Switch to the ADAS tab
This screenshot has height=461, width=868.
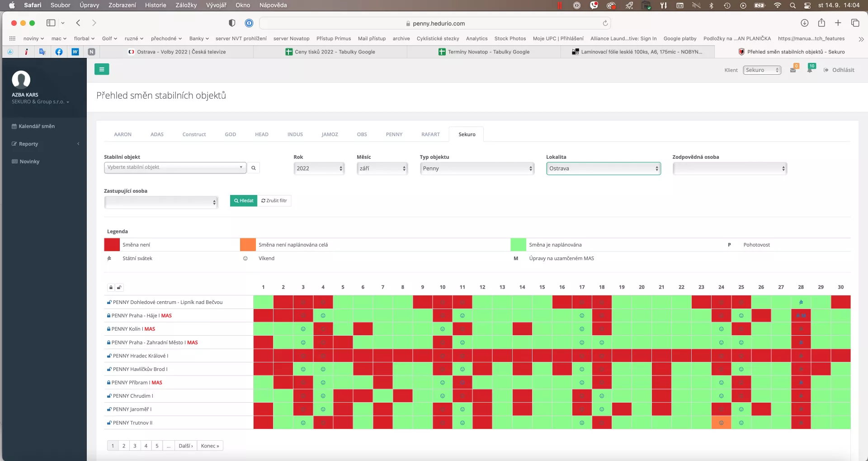157,134
